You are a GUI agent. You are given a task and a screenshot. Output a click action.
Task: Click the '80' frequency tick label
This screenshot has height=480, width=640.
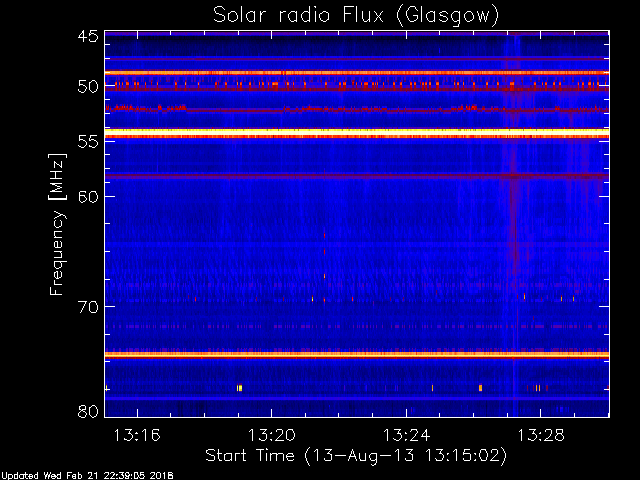point(88,411)
